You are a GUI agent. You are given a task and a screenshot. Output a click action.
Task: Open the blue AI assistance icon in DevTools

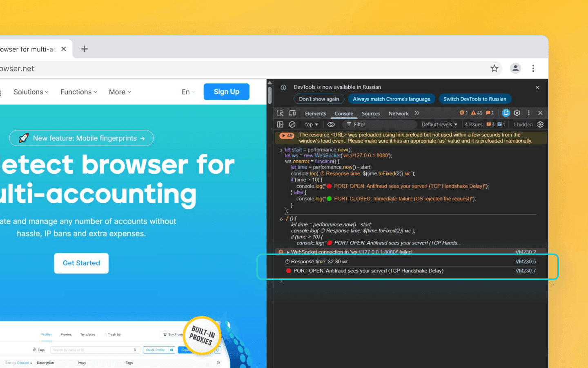[506, 113]
